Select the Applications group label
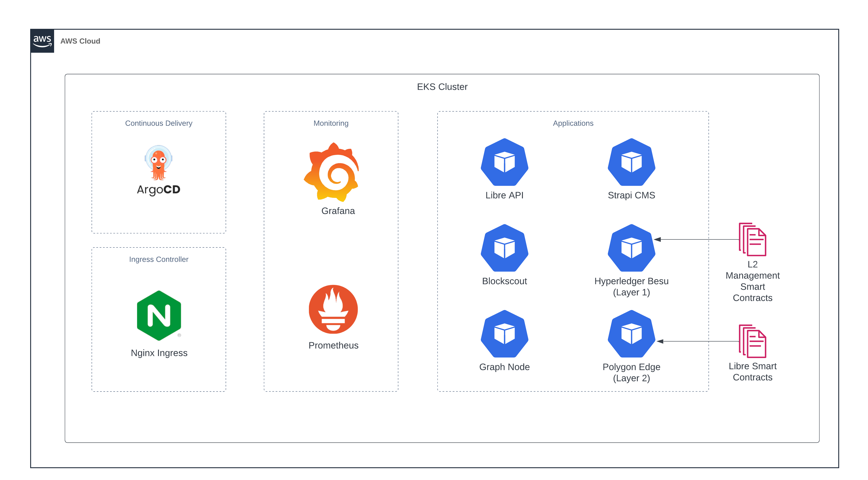Image resolution: width=868 pixels, height=480 pixels. [x=573, y=123]
